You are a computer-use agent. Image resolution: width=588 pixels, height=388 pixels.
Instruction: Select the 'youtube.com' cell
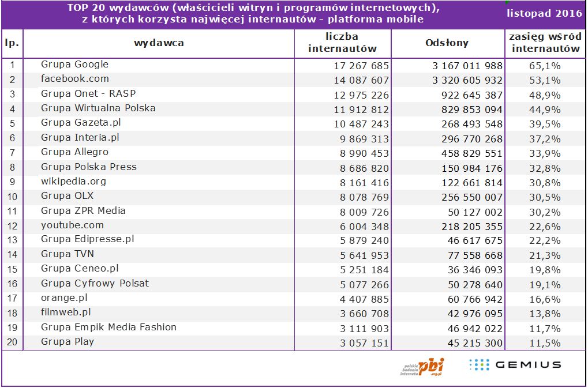click(72, 225)
